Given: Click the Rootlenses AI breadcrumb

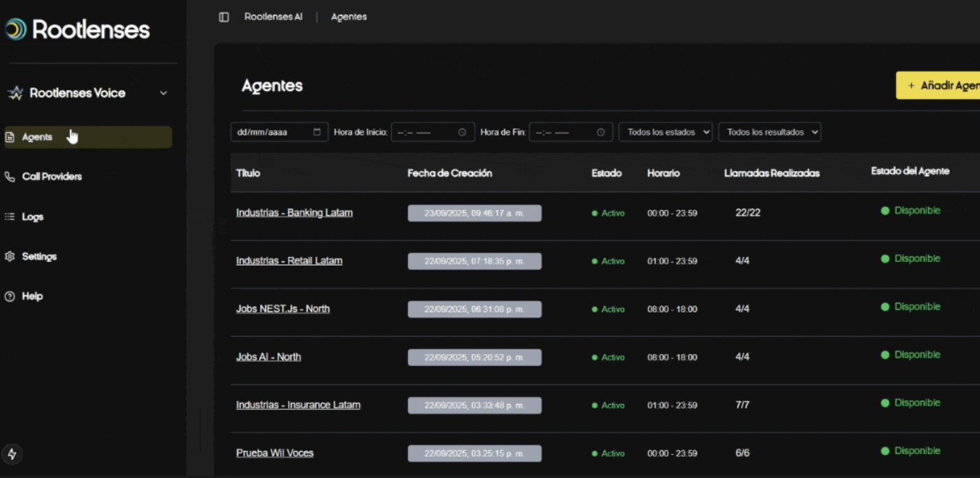Looking at the screenshot, I should [273, 17].
